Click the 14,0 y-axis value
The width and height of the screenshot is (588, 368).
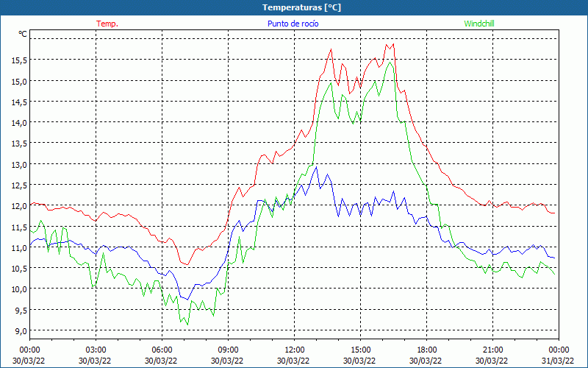(x=18, y=122)
